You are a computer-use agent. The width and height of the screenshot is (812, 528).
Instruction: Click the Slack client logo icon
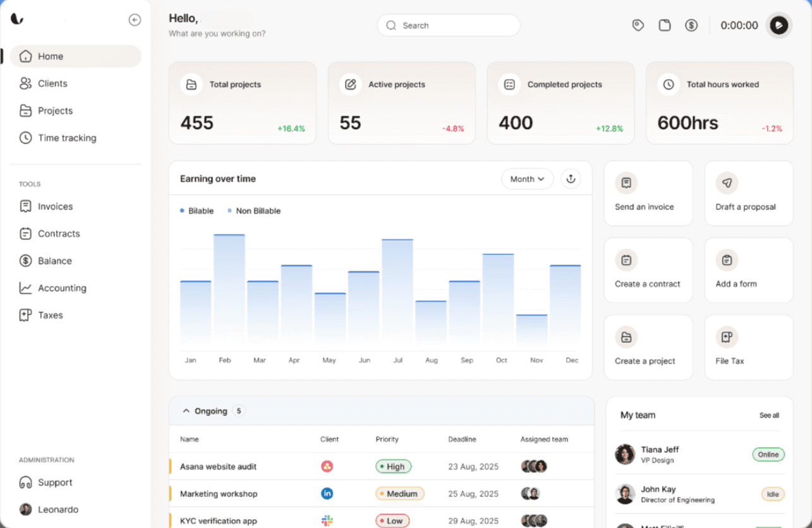327,521
